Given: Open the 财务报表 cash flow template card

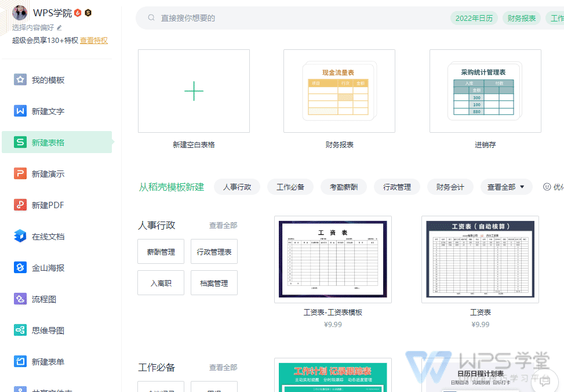Looking at the screenshot, I should tap(339, 91).
